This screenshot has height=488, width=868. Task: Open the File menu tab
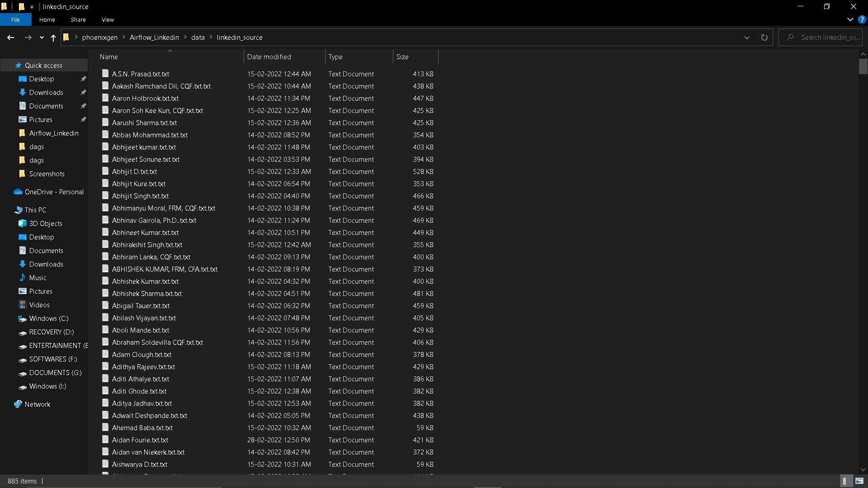(x=15, y=20)
